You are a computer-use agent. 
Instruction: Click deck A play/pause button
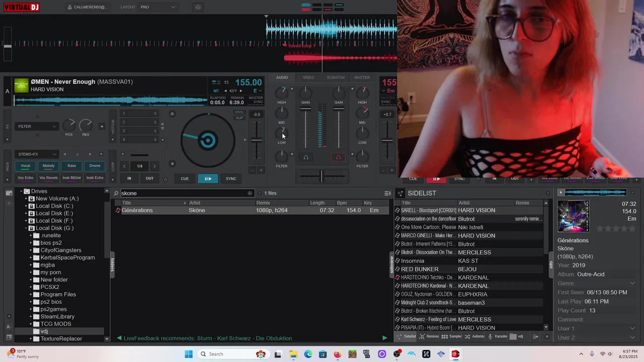pyautogui.click(x=208, y=178)
